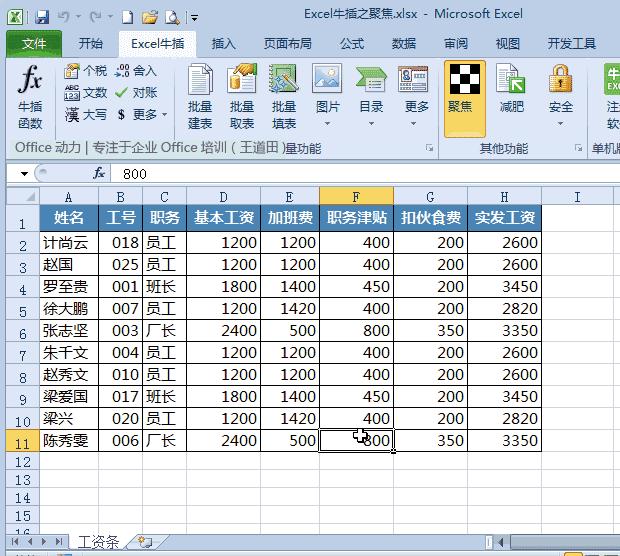Select the 工资条 sheet tab
The height and width of the screenshot is (556, 620).
[98, 542]
